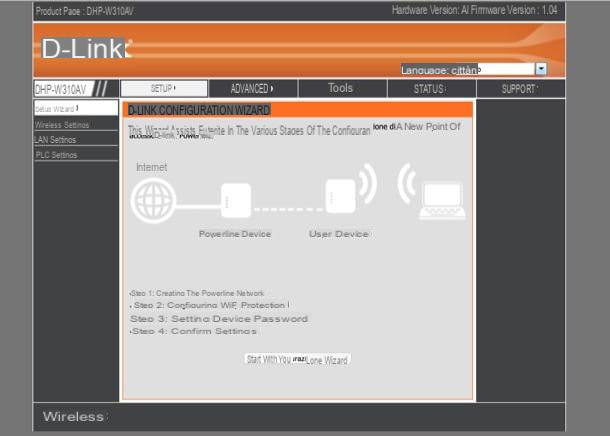Image resolution: width=610 pixels, height=436 pixels.
Task: Click the Step 4 Confirm Settings text
Action: click(193, 331)
